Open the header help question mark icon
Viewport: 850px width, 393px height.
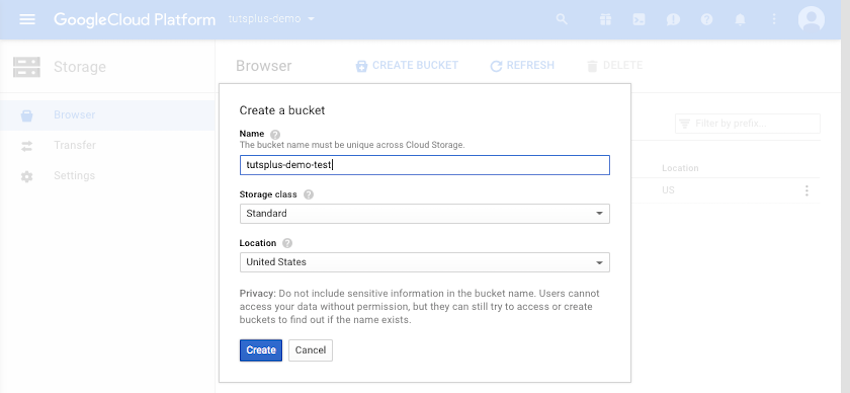click(x=706, y=20)
